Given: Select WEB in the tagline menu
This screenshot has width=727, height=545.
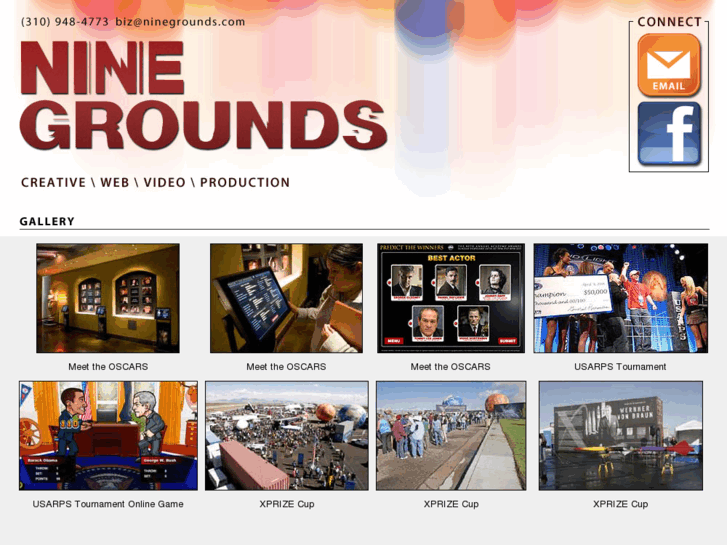Looking at the screenshot, I should (115, 182).
